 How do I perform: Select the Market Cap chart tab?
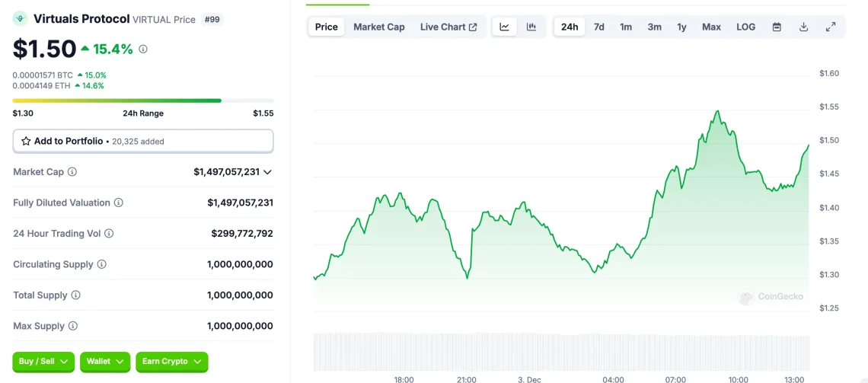pyautogui.click(x=379, y=27)
